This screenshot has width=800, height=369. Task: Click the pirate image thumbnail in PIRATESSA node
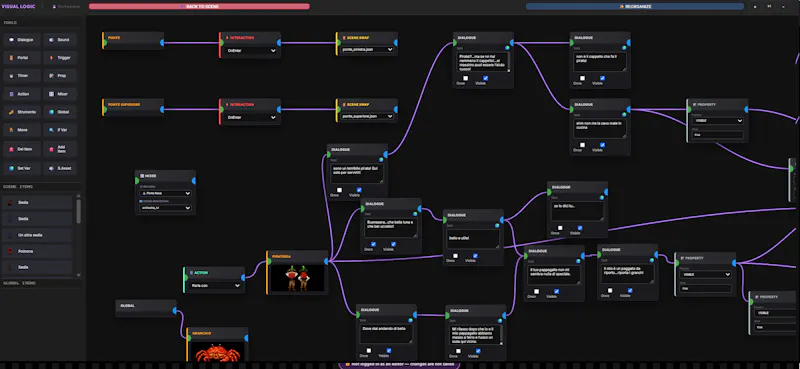tap(297, 278)
